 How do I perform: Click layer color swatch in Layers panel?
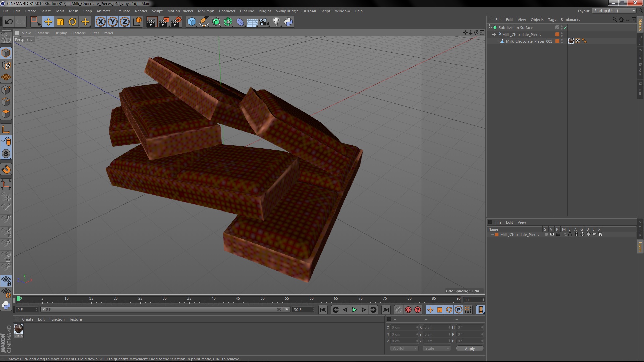tap(497, 235)
